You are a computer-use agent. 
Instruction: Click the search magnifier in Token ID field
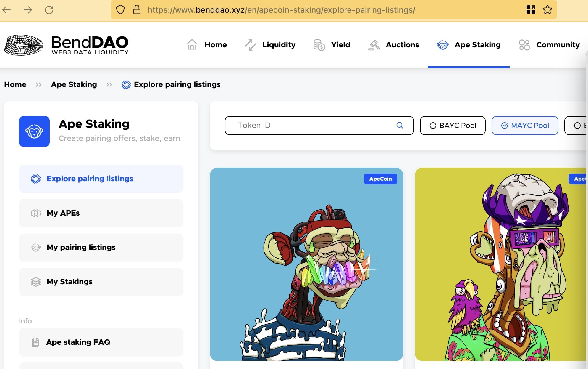tap(400, 125)
